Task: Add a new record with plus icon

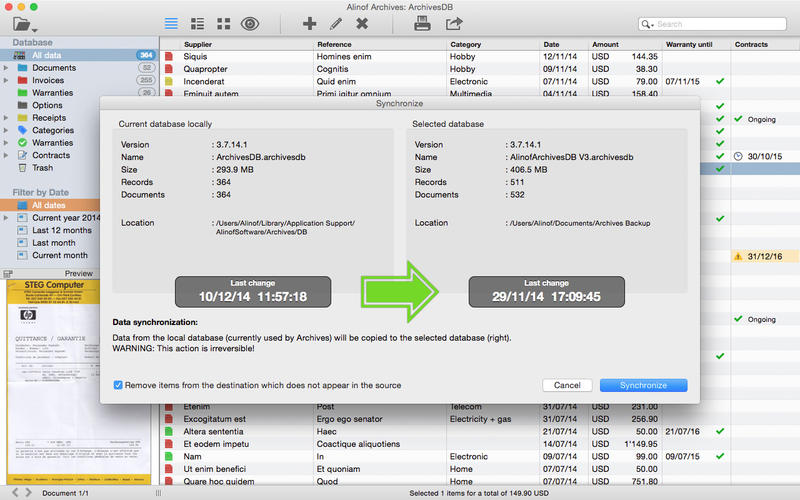Action: coord(309,23)
